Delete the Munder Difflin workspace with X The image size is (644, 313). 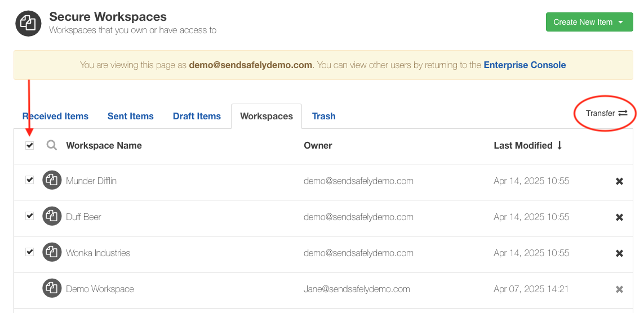619,181
